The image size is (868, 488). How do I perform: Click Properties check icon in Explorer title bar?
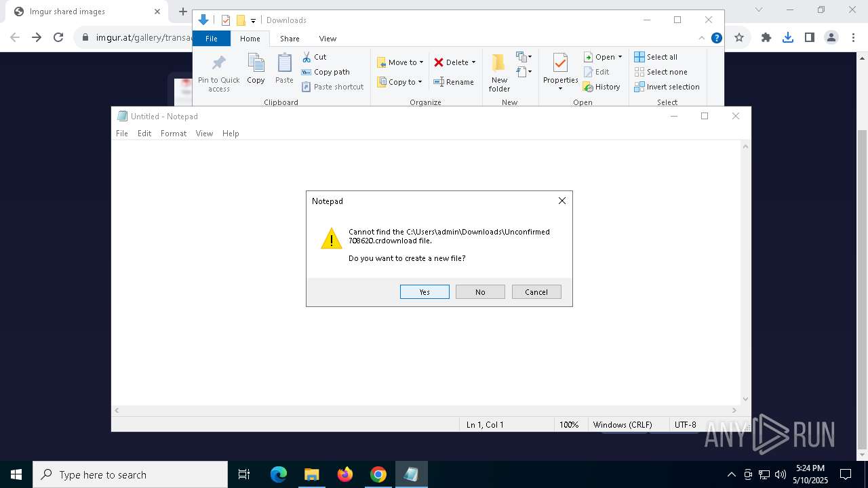(x=226, y=20)
